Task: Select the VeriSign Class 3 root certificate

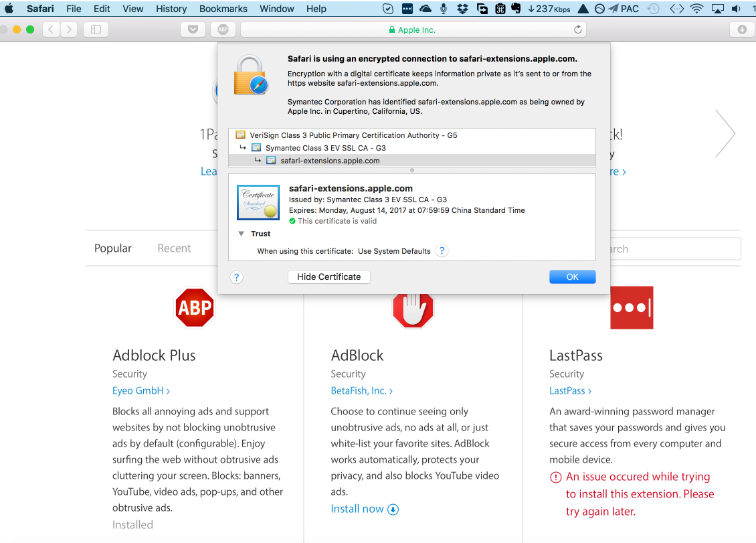Action: pyautogui.click(x=412, y=135)
